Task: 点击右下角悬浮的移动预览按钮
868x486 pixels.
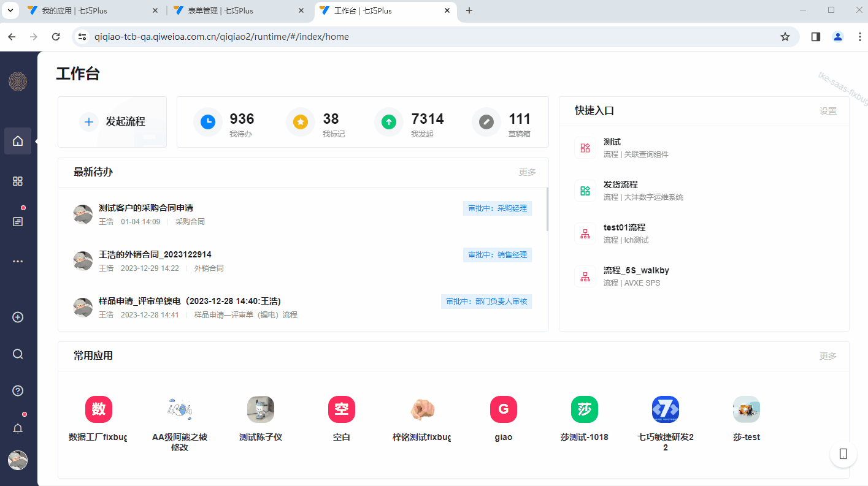Action: (x=843, y=454)
